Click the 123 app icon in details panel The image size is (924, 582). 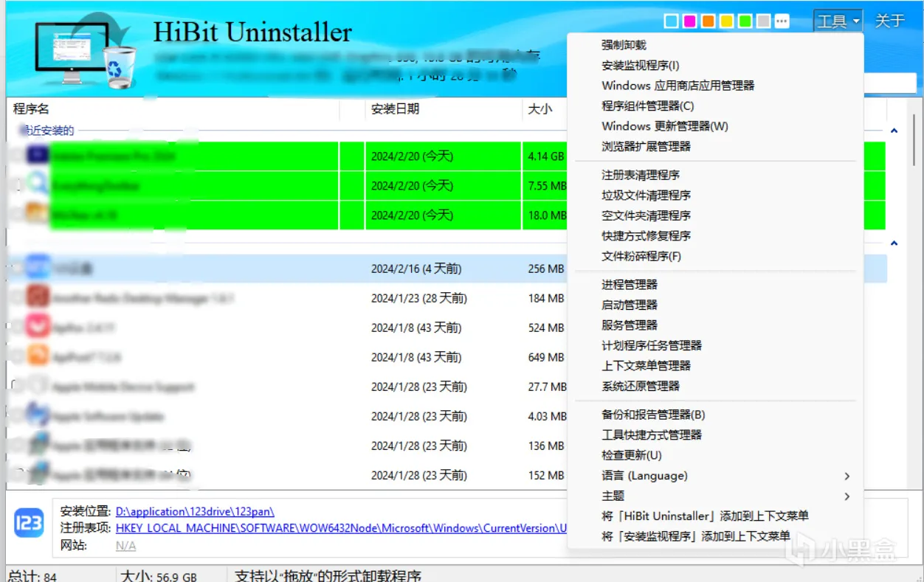[x=29, y=522]
